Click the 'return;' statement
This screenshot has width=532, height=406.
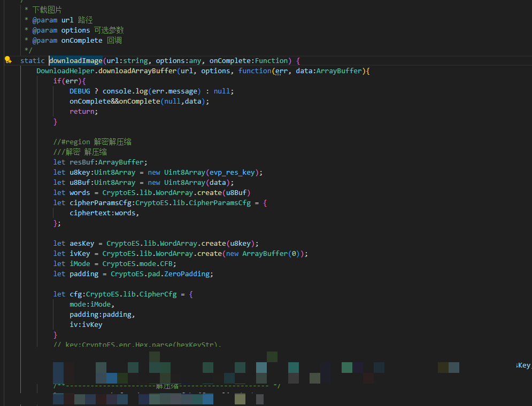(84, 112)
